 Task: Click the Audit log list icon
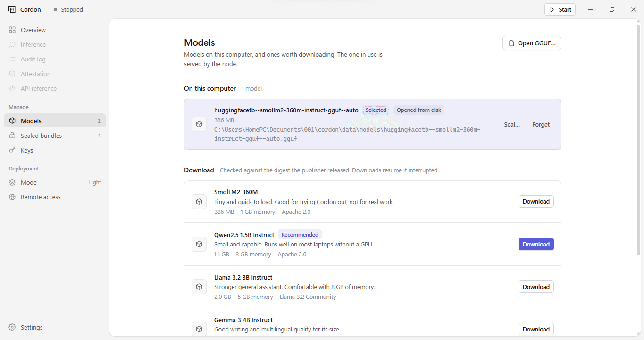[x=12, y=59]
